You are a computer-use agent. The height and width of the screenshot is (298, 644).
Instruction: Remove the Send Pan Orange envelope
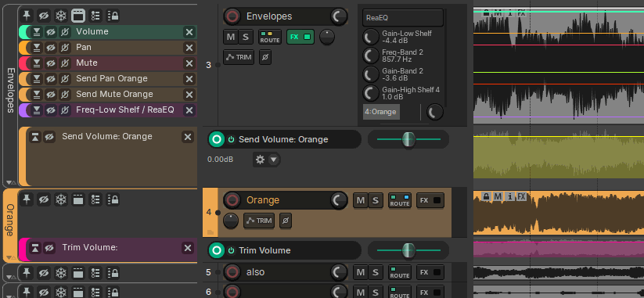click(189, 79)
